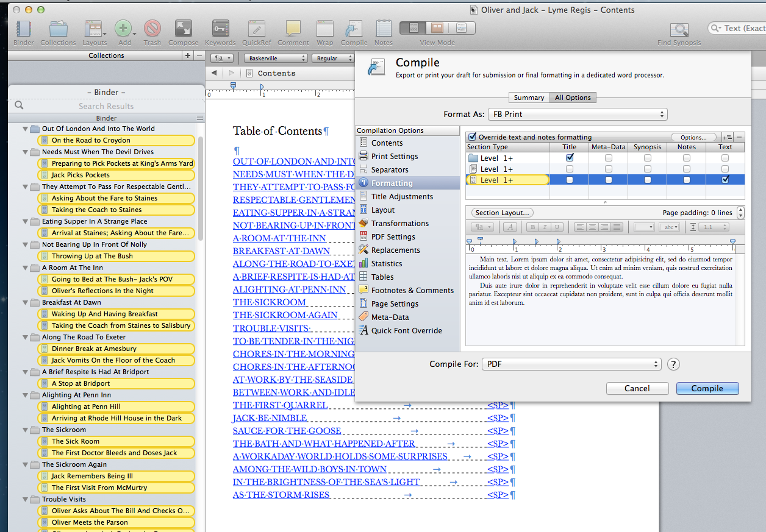Click the add formatting level icon
This screenshot has height=532, width=766.
727,137
